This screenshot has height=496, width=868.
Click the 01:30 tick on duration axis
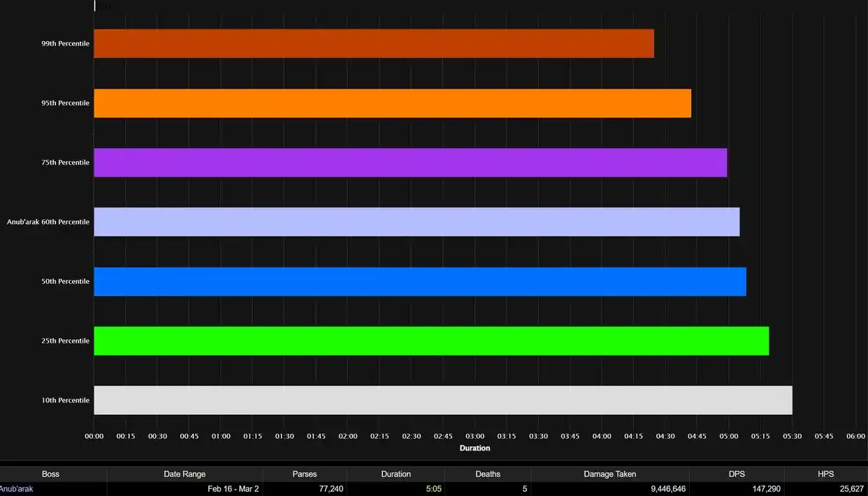(x=284, y=436)
